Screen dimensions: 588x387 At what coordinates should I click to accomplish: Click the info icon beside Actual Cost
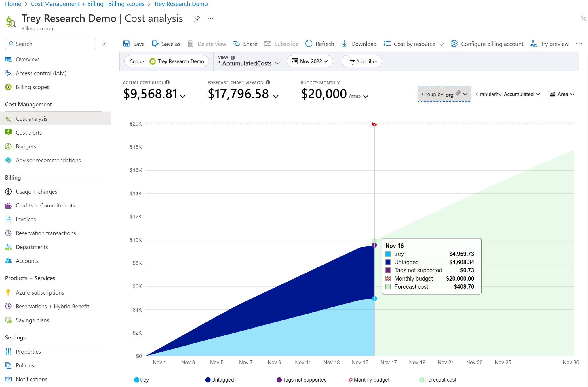167,82
